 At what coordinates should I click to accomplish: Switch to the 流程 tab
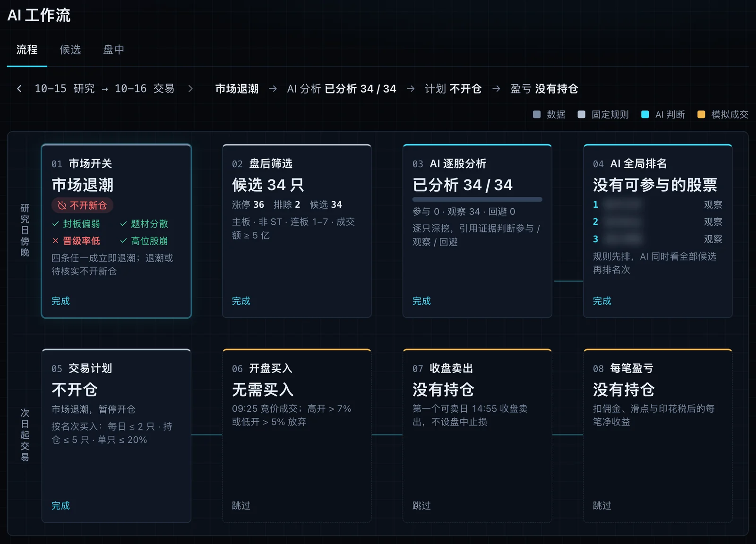27,50
